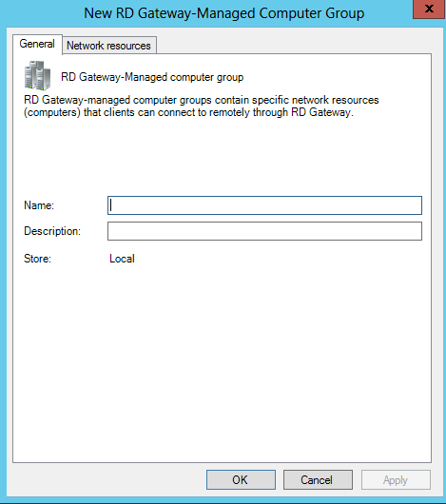The width and height of the screenshot is (446, 504).
Task: Click the empty space left of OK button
Action: point(107,480)
